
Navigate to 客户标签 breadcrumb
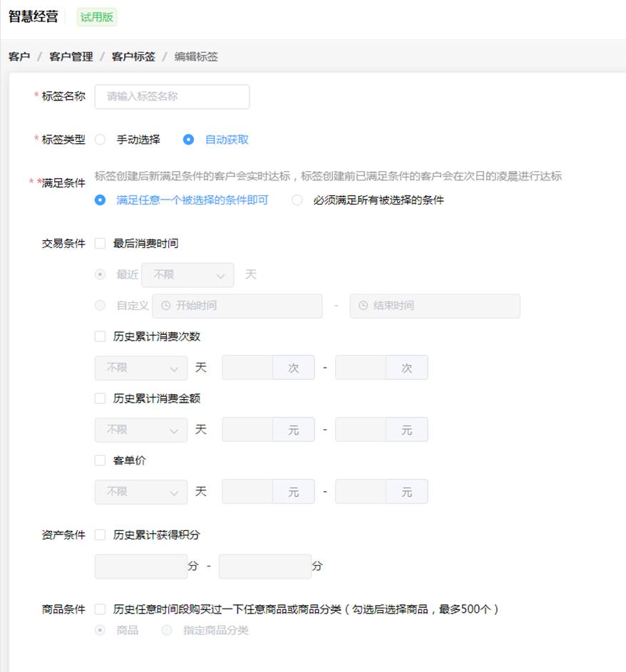tap(133, 56)
